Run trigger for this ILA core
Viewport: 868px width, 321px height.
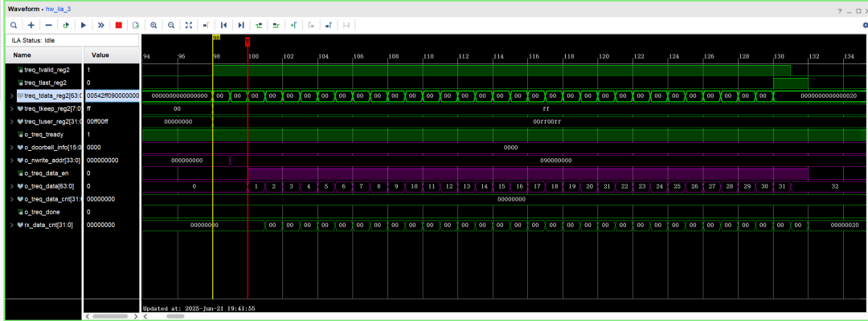coord(84,25)
